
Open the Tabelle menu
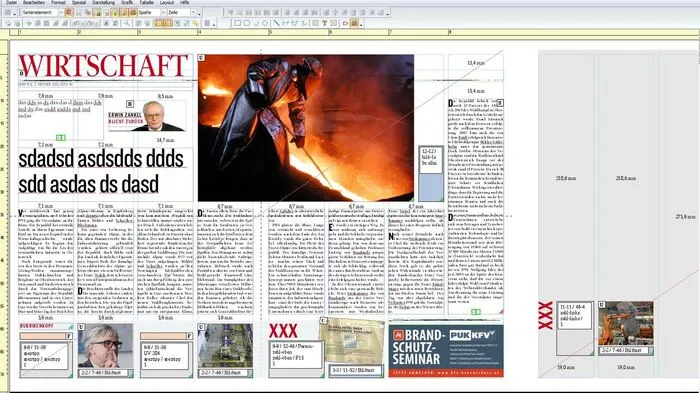click(146, 2)
